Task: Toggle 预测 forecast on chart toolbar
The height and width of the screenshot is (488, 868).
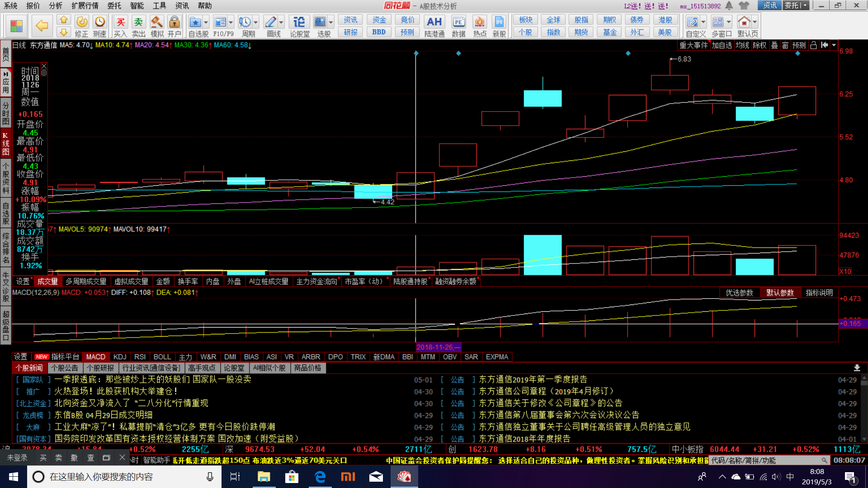Action: (x=799, y=45)
